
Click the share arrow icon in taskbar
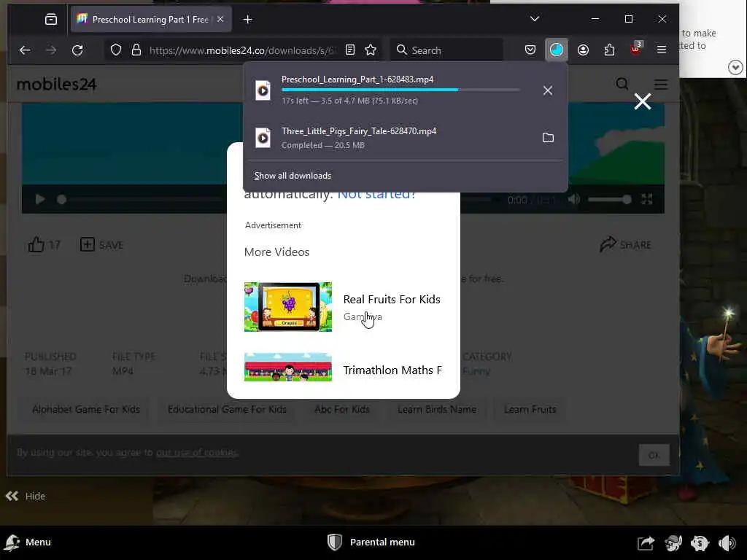646,542
